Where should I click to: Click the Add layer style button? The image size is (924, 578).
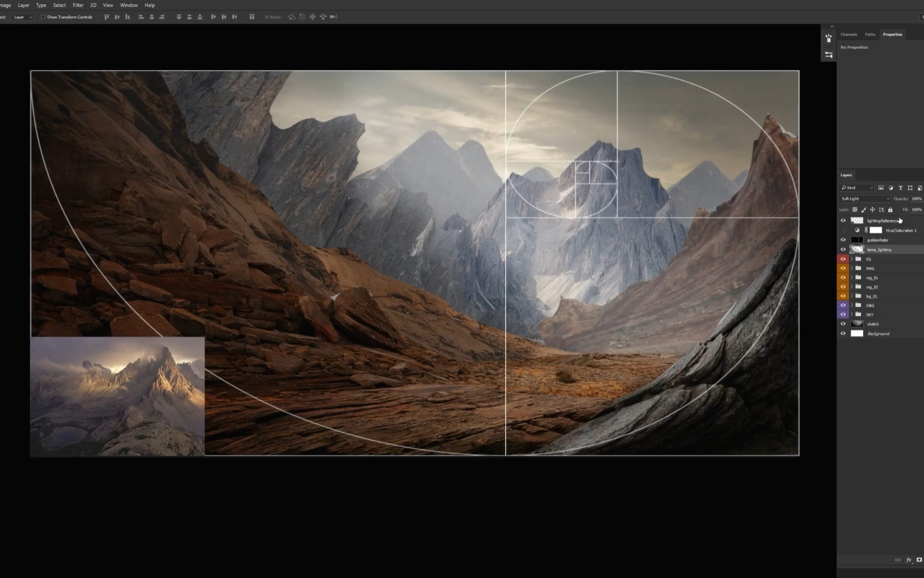[x=909, y=560]
